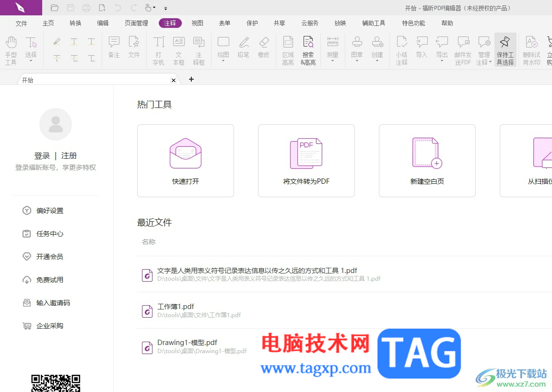This screenshot has width=552, height=392.
Task: Open the File (文件) menu
Action: click(x=21, y=23)
